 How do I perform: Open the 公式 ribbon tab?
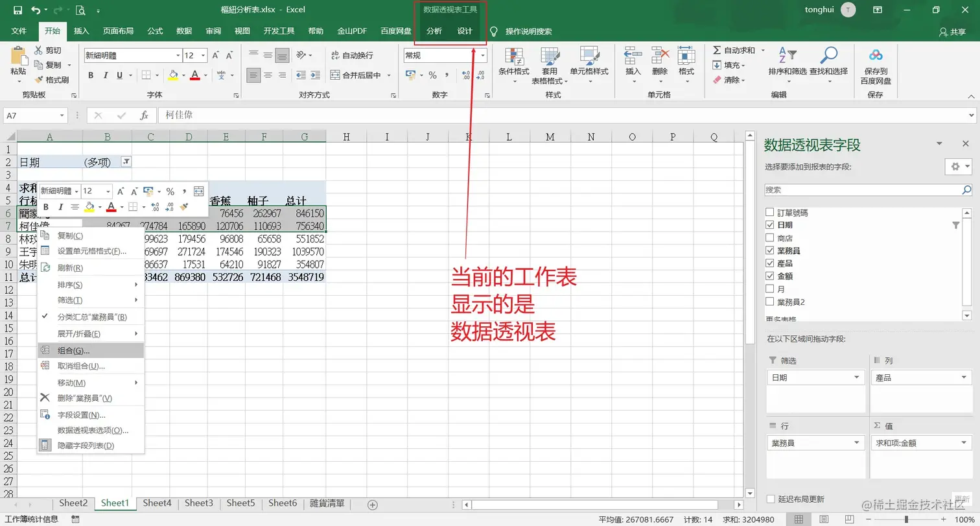coord(155,31)
